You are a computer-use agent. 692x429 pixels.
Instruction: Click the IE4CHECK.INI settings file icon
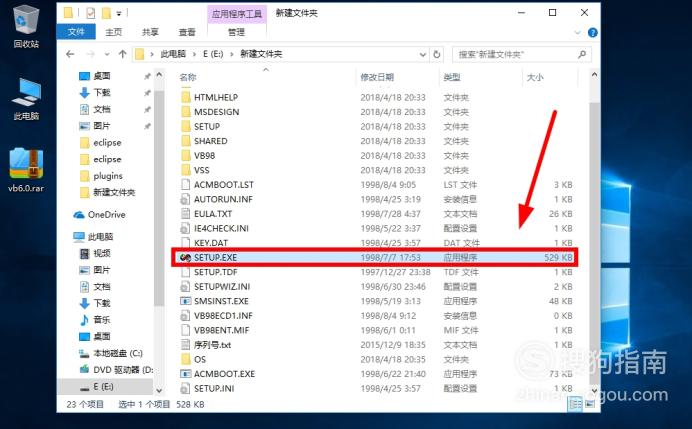pos(185,228)
